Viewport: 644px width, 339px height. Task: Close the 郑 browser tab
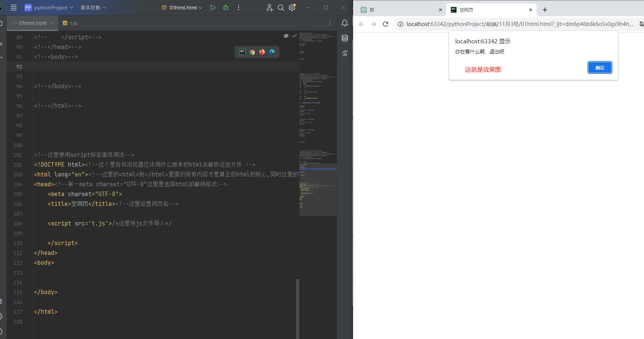(441, 10)
